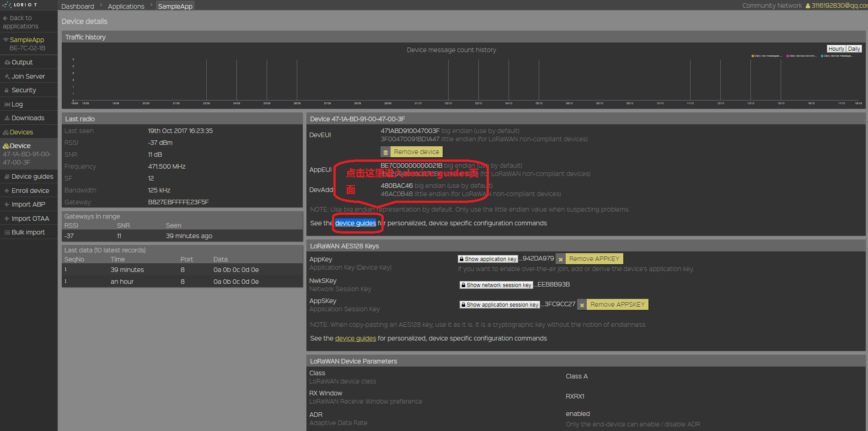Click Gateways in range row 39 minutes ago
This screenshot has height=431, width=868.
[182, 236]
